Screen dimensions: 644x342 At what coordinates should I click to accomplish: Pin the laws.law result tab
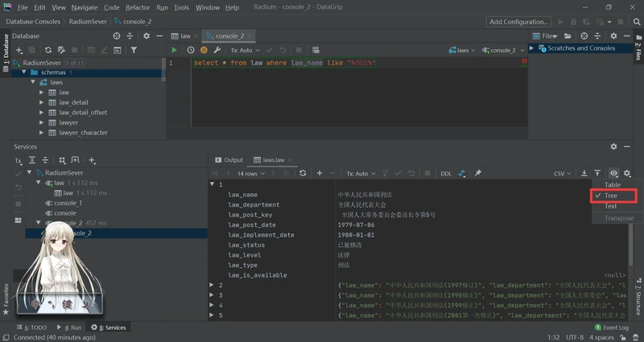(477, 173)
